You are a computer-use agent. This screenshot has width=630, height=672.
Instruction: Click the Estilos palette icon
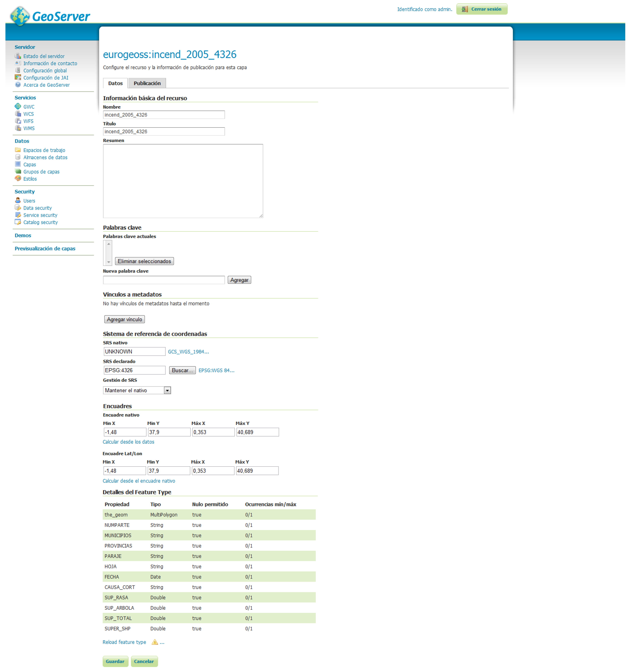(x=18, y=179)
